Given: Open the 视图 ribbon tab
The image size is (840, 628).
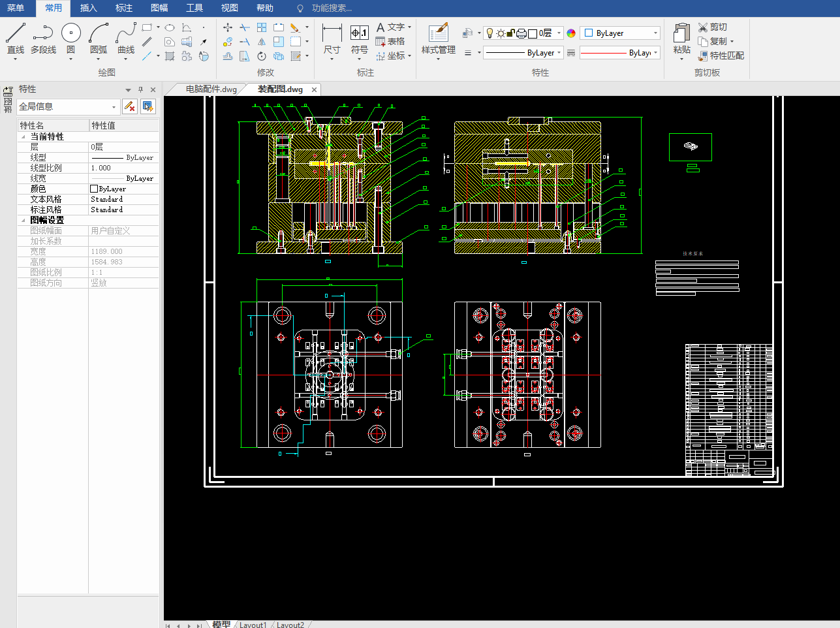Looking at the screenshot, I should click(x=229, y=8).
